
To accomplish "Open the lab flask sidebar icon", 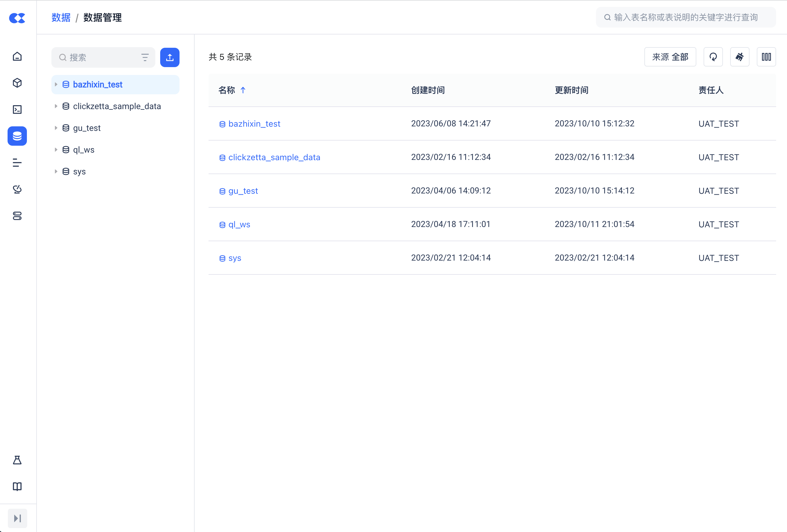I will tap(17, 460).
